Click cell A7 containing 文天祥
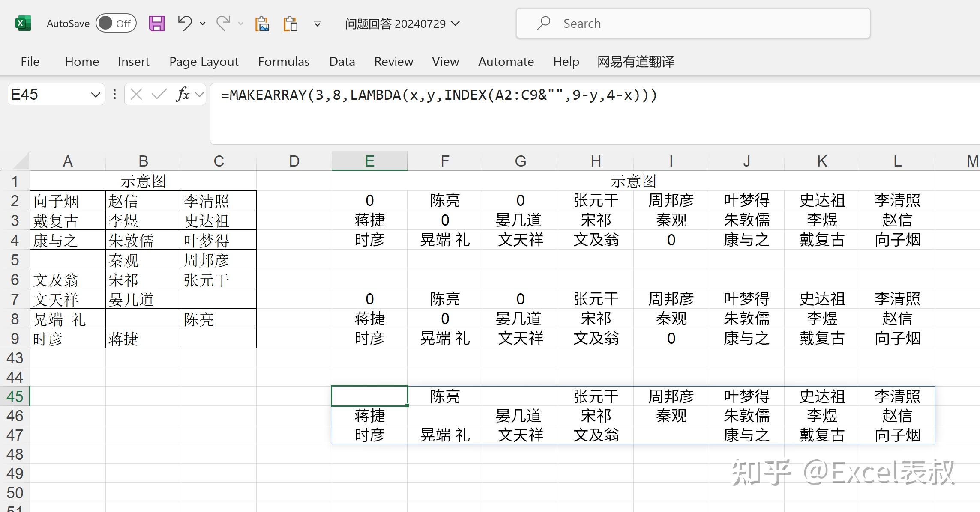 [68, 299]
